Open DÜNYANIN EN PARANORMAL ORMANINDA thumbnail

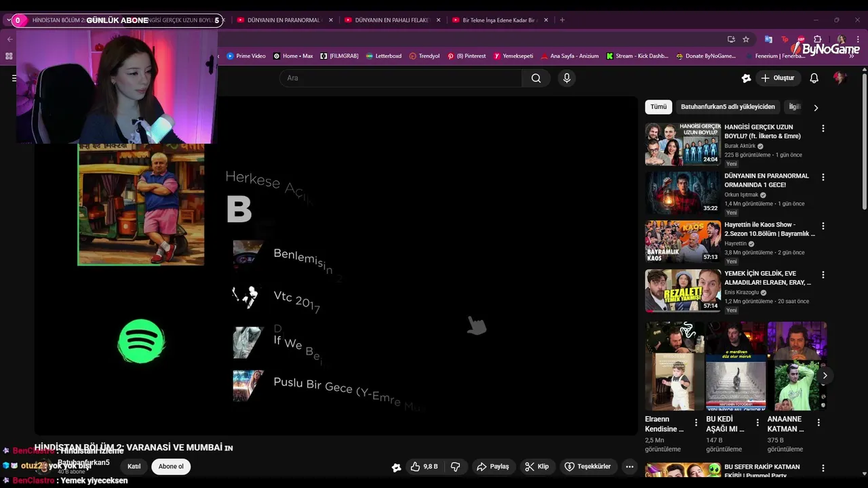(x=682, y=192)
